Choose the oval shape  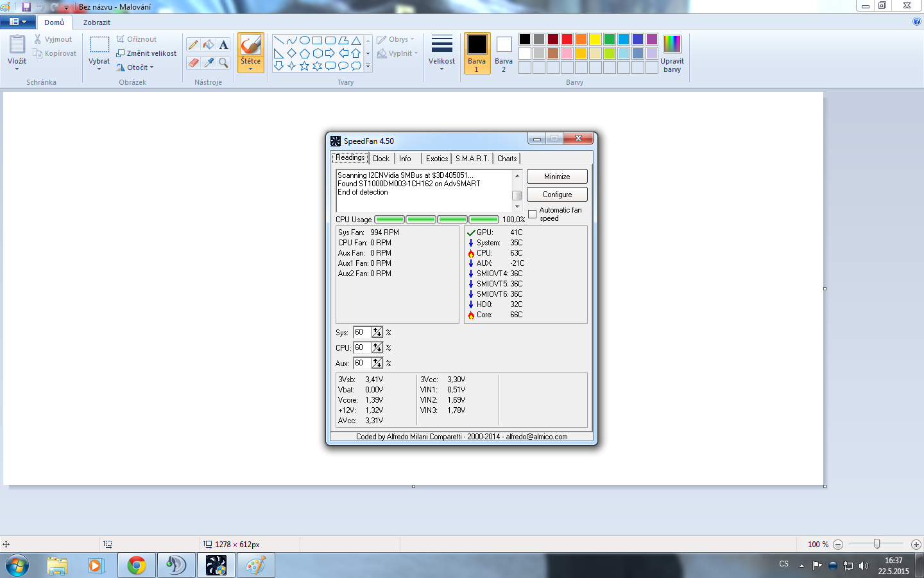(x=304, y=40)
